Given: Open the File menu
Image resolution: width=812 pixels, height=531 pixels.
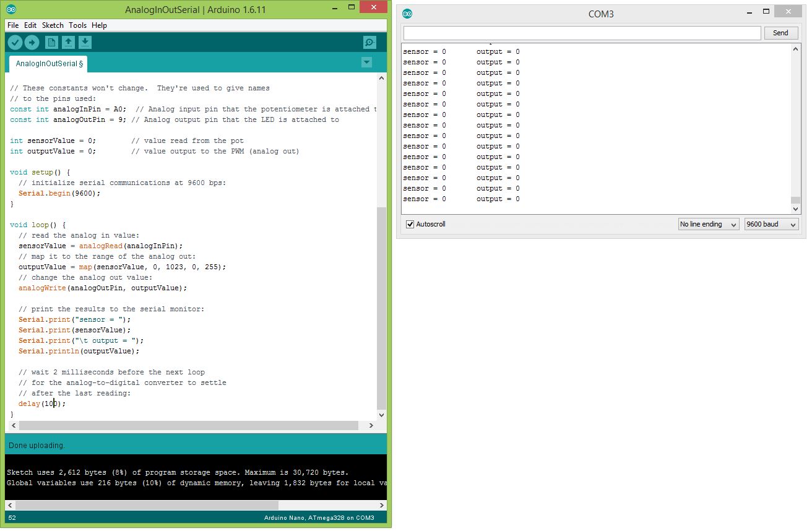Looking at the screenshot, I should [13, 25].
